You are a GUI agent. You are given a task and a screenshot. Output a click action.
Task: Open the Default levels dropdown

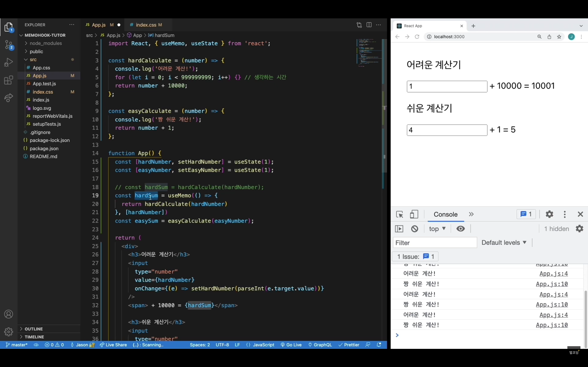(x=504, y=242)
